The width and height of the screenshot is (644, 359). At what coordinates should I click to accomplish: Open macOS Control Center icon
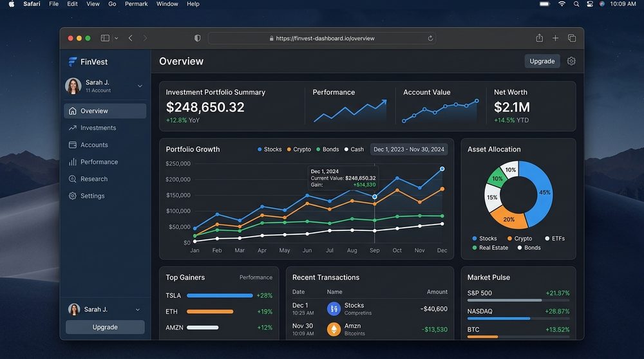click(x=590, y=4)
